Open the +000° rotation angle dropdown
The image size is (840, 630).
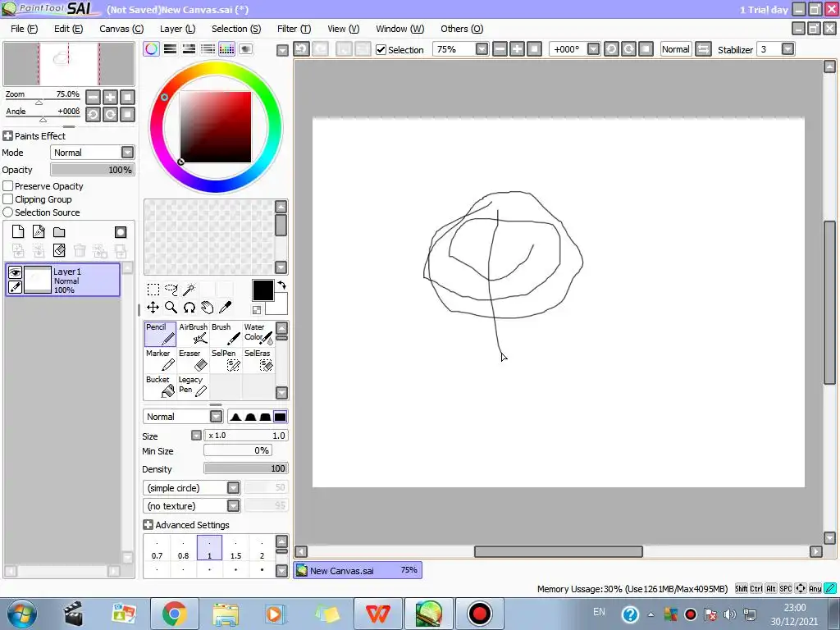click(x=593, y=49)
